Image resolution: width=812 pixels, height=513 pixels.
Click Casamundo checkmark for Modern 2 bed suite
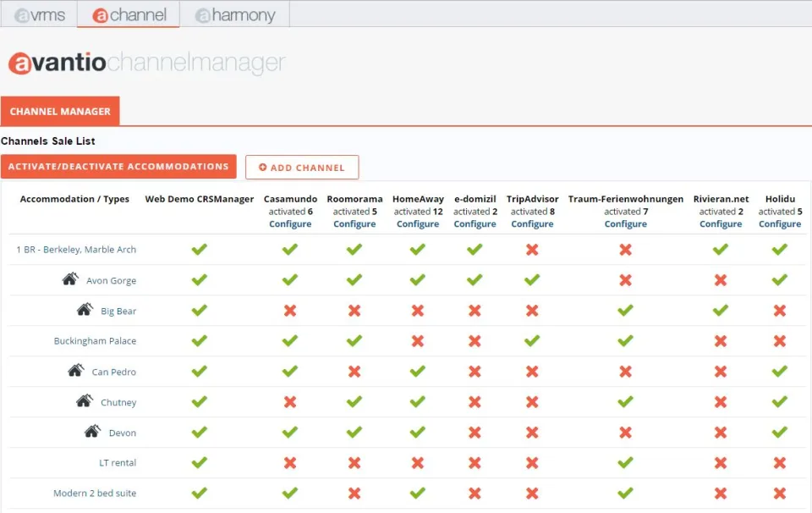(x=290, y=493)
